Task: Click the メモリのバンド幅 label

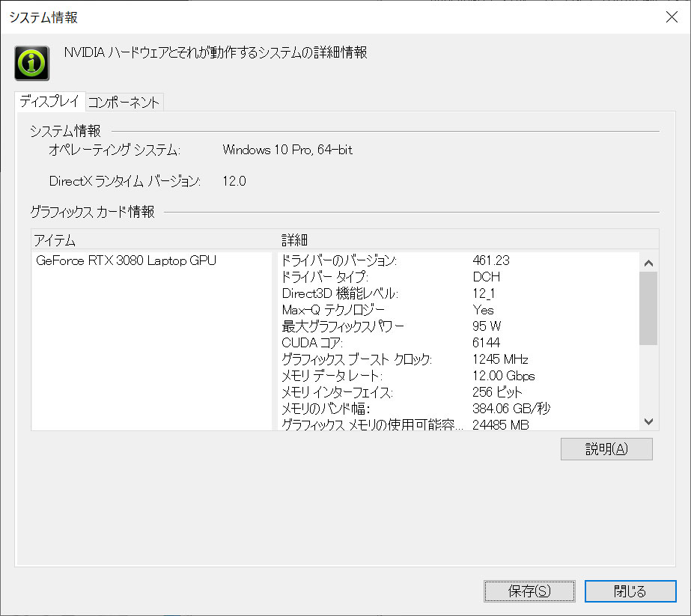Action: [326, 409]
